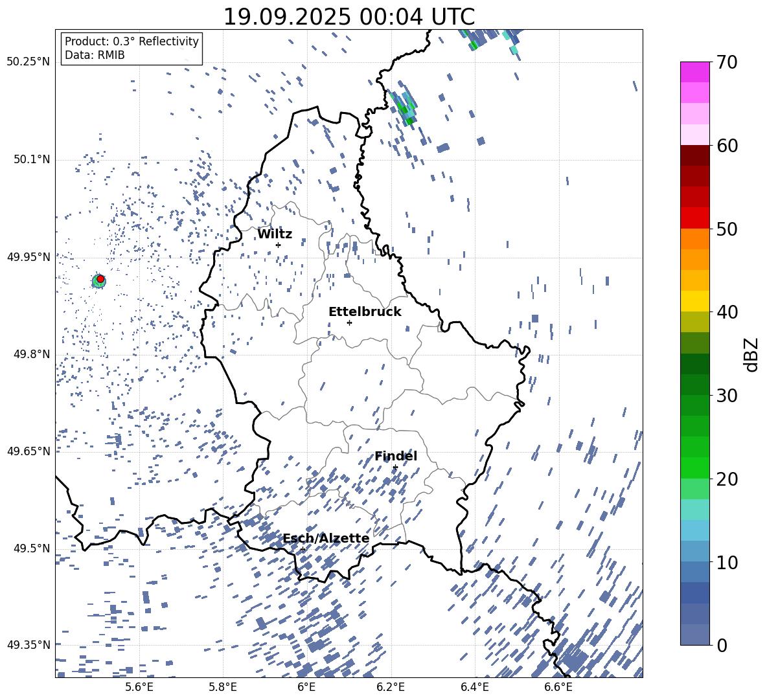The height and width of the screenshot is (700, 767).
Task: Click the 49.5°N latitude label
Action: [32, 548]
